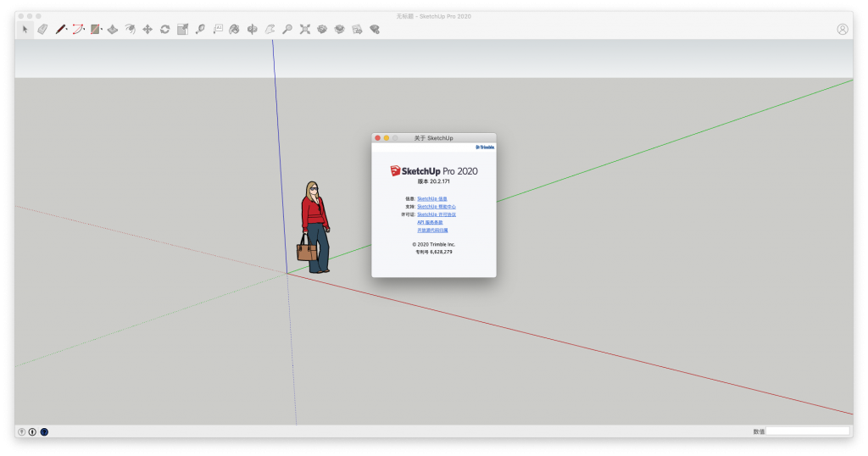Select the Pan hand tool
This screenshot has height=456, width=868.
tap(270, 30)
